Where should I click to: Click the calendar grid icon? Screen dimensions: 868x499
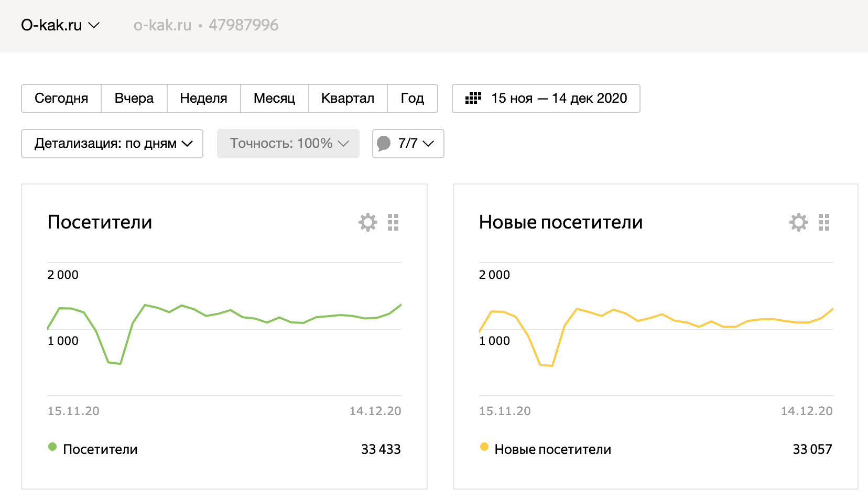[x=473, y=99]
